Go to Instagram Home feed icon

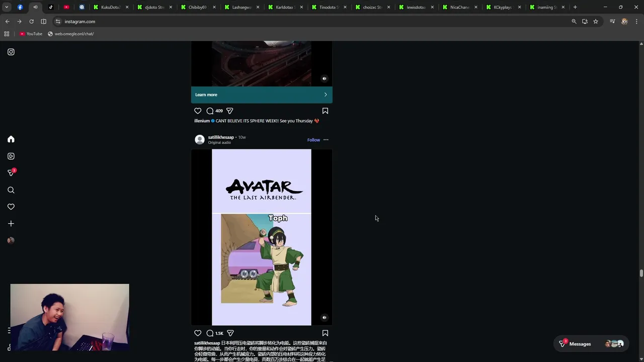pos(11,139)
